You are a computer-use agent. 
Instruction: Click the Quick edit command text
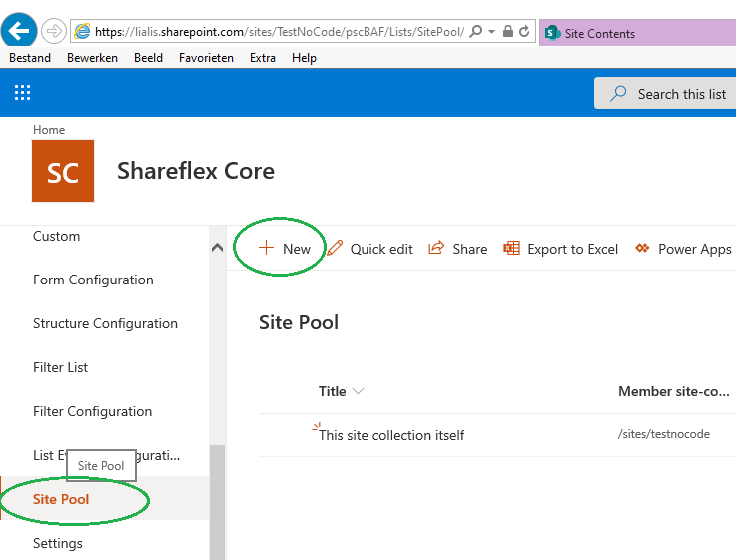coord(381,249)
